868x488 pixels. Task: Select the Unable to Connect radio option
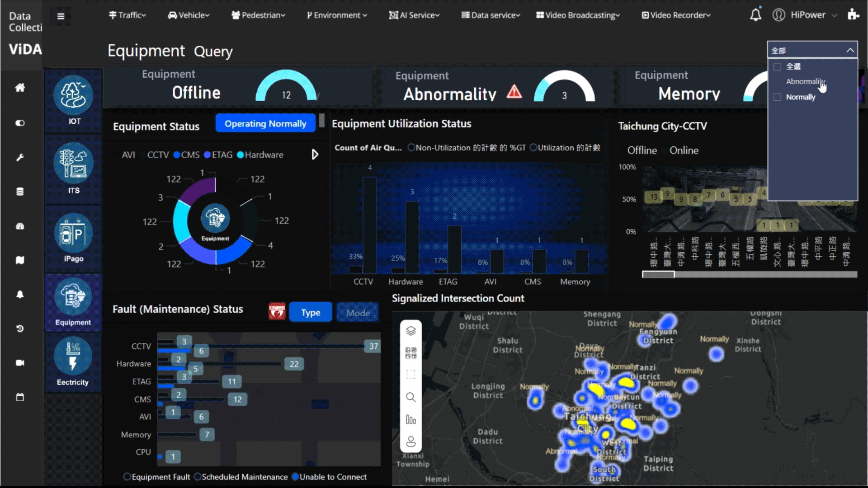[295, 477]
